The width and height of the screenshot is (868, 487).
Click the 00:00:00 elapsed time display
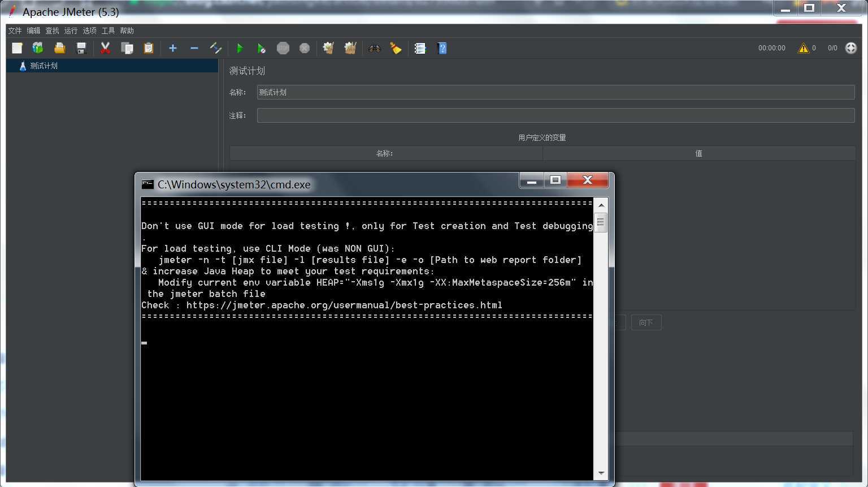(772, 48)
